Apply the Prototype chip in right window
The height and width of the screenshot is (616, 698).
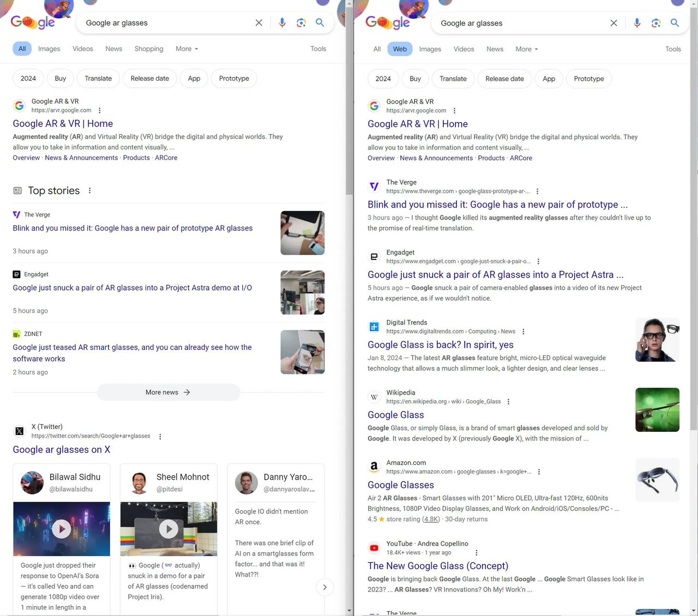tap(589, 78)
